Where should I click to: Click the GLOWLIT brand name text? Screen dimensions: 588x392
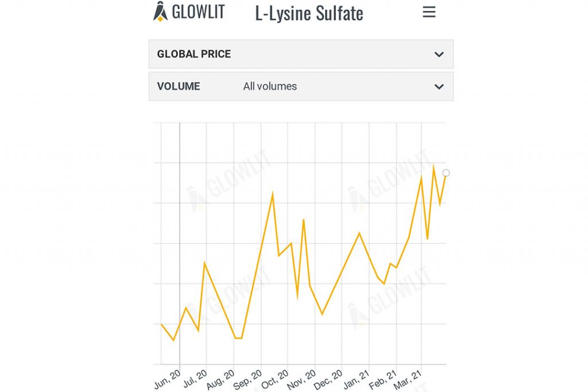(198, 12)
